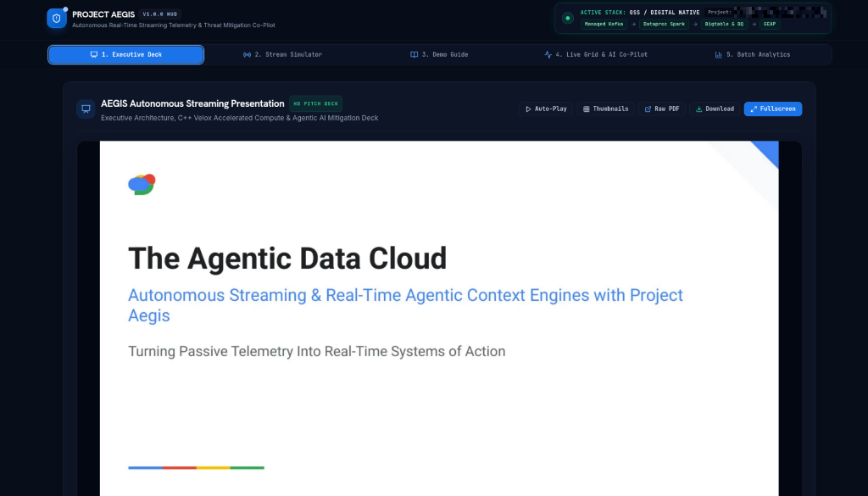Start Auto-Play of the presentation
The height and width of the screenshot is (496, 868).
click(546, 109)
